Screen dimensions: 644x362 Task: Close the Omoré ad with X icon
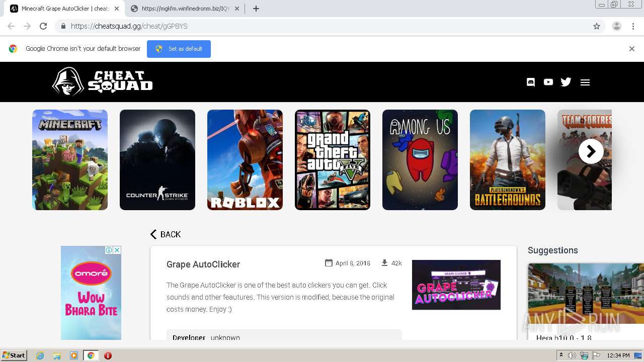coord(117,250)
